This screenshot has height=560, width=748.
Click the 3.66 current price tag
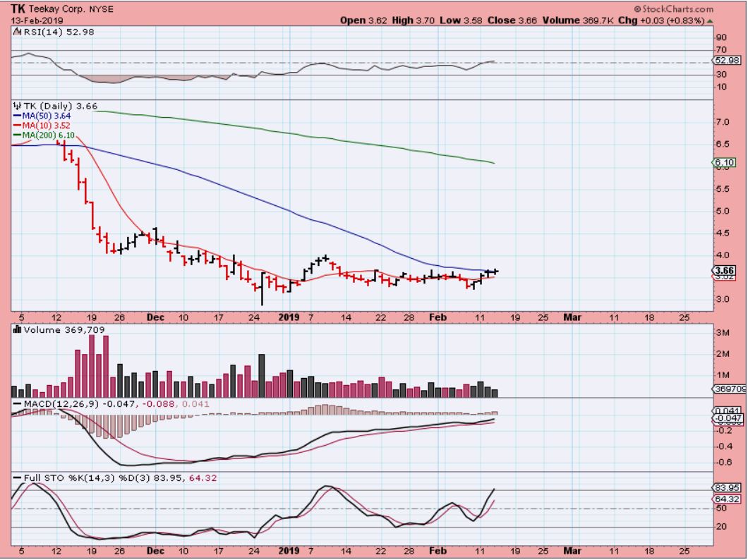[723, 270]
